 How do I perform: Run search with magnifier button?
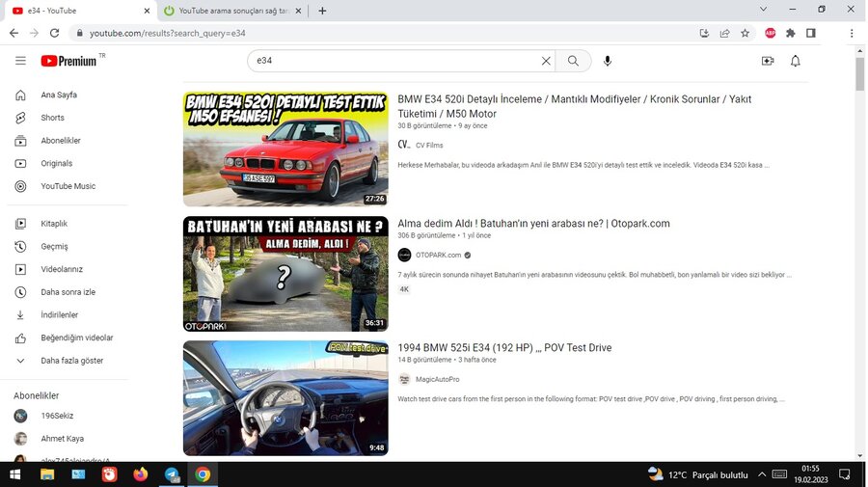tap(573, 61)
